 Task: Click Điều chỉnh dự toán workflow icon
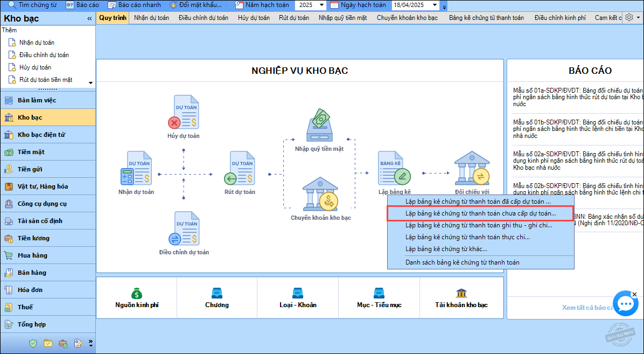[x=184, y=228]
